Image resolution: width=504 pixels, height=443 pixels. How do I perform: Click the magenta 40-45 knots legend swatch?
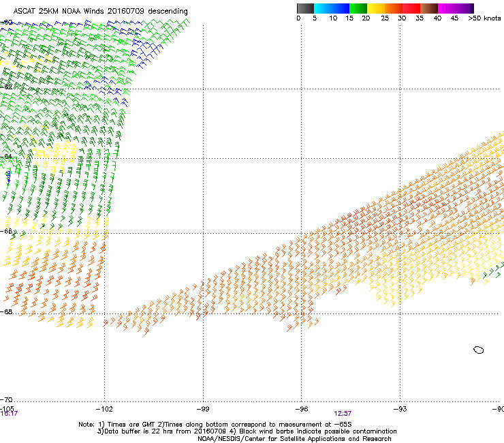pyautogui.click(x=447, y=8)
